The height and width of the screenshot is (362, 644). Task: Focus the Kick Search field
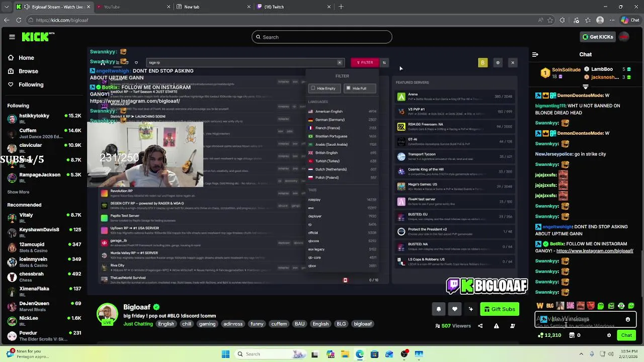(322, 37)
